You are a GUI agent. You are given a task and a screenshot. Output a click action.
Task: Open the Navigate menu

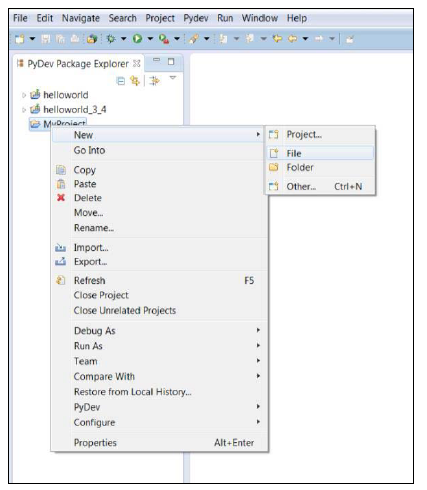pos(81,18)
